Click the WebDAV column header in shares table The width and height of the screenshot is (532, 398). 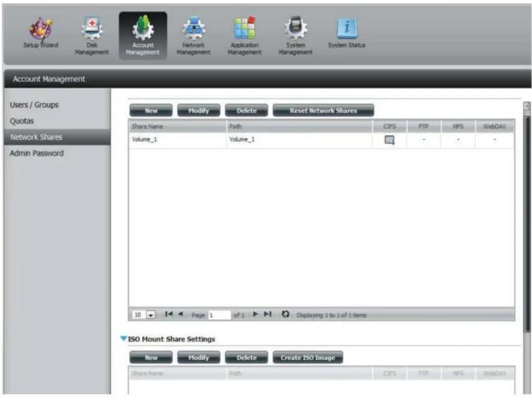[x=494, y=126]
